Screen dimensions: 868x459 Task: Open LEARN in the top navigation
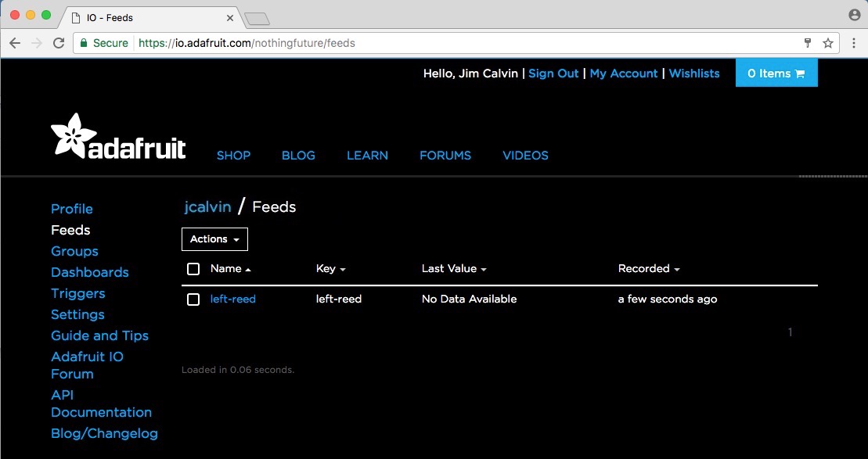[x=367, y=156]
